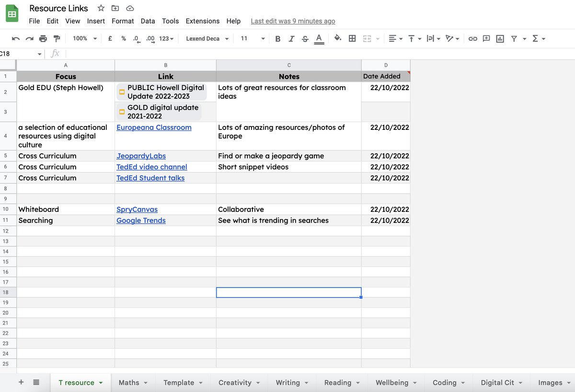Toggle Bold formatting
Viewport: 575px width, 392px height.
[278, 39]
